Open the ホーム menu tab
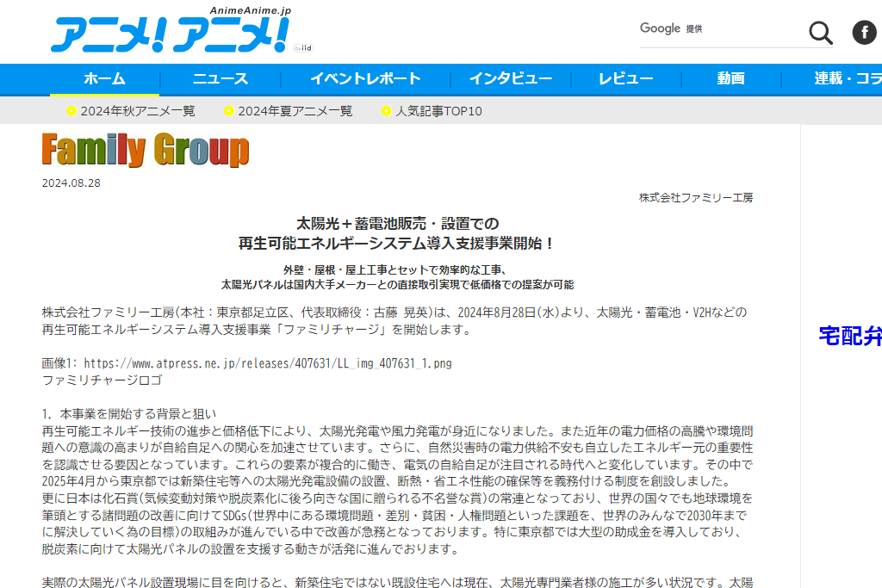 click(104, 78)
